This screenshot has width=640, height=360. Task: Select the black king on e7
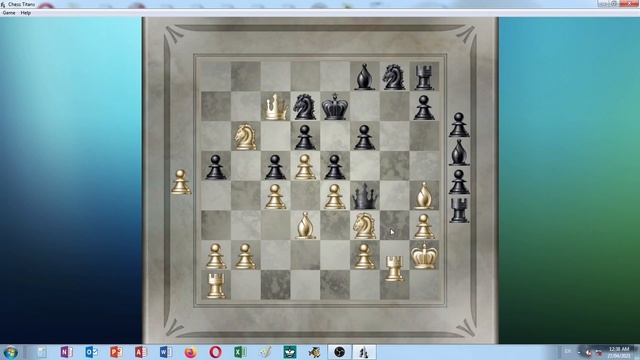pos(335,107)
